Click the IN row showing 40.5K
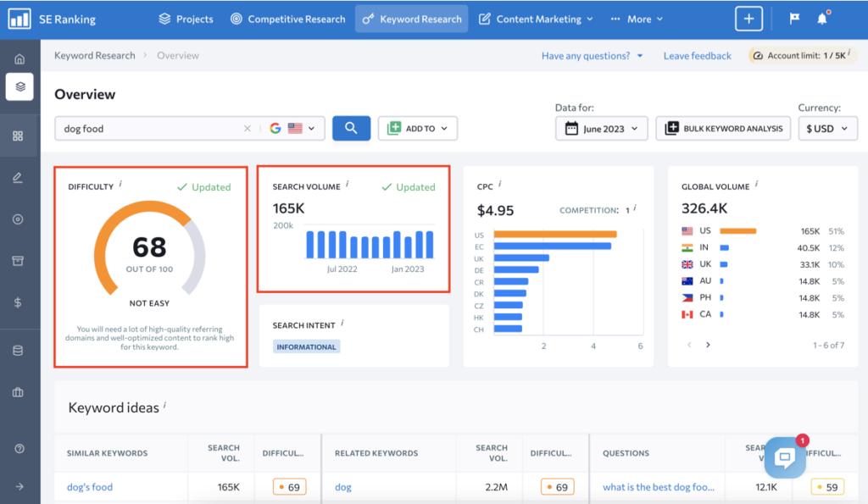This screenshot has width=868, height=504. [763, 248]
